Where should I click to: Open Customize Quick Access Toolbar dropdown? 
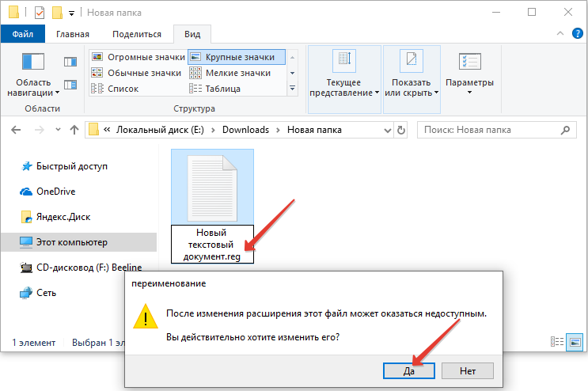[71, 13]
